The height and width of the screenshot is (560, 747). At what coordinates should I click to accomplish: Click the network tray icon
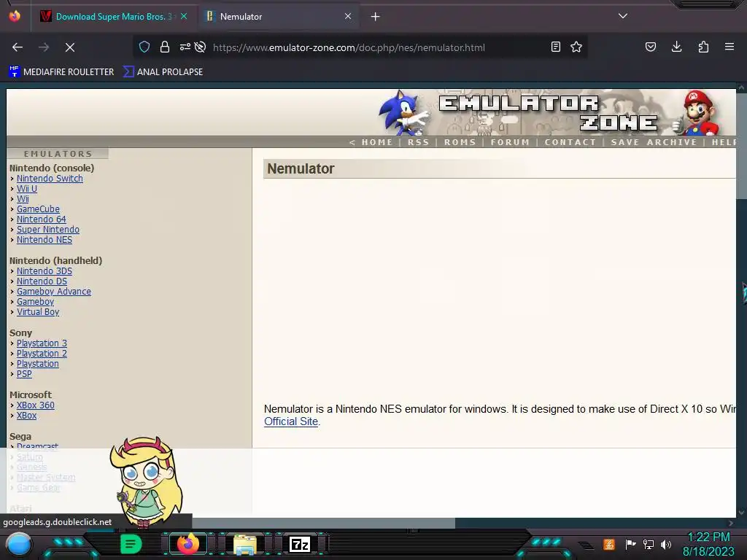[649, 544]
